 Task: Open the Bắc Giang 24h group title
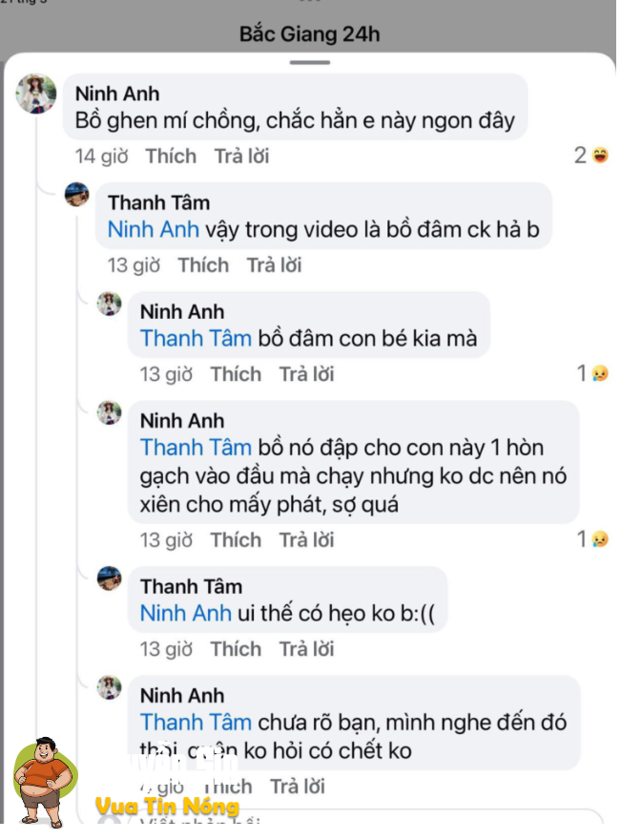pyautogui.click(x=310, y=33)
